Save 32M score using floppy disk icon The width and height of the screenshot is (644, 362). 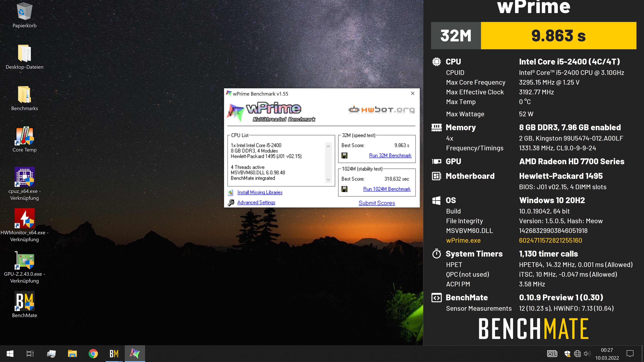[344, 156]
